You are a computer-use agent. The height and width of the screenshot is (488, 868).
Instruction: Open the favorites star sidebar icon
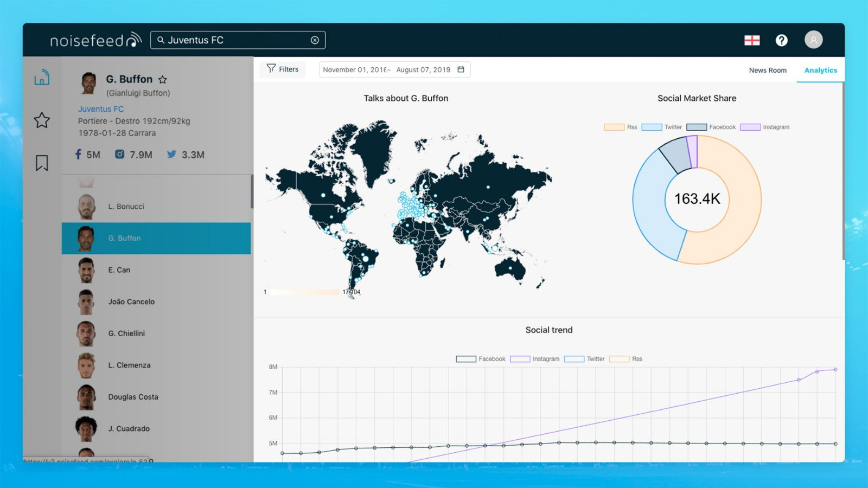pyautogui.click(x=42, y=120)
